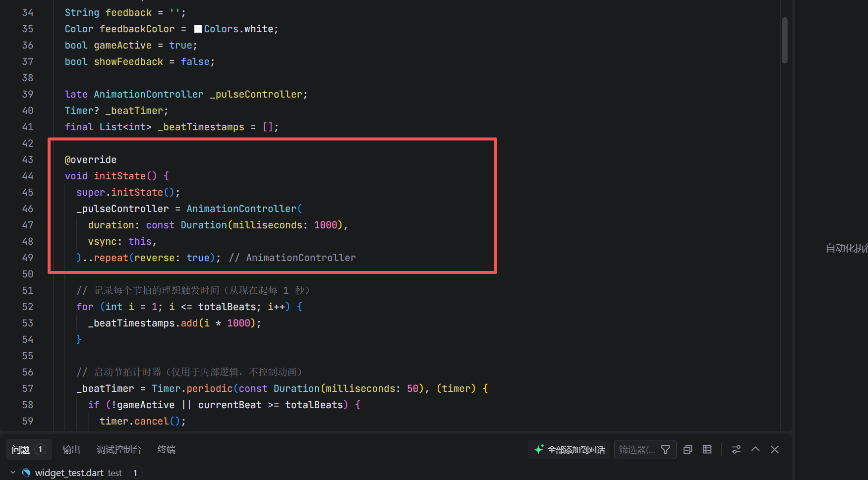This screenshot has width=868, height=480.
Task: Switch to the 调试控制台 debug console tab
Action: click(x=119, y=449)
